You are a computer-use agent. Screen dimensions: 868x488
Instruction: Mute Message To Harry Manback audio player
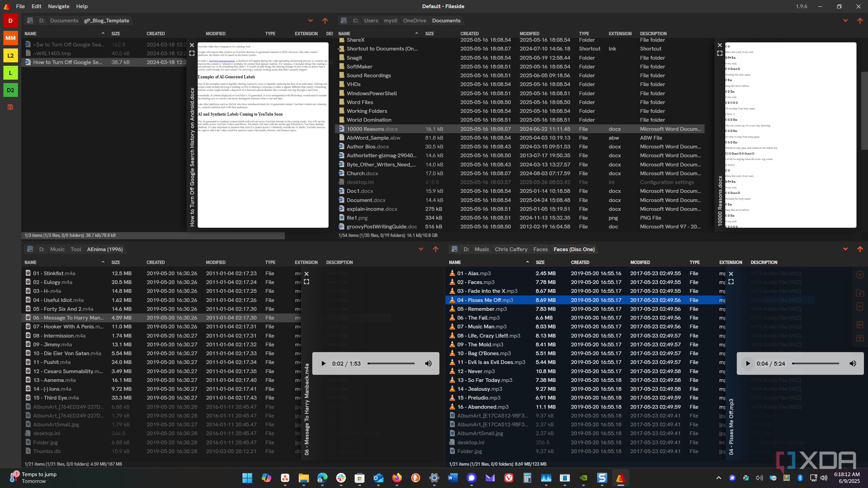pyautogui.click(x=428, y=364)
